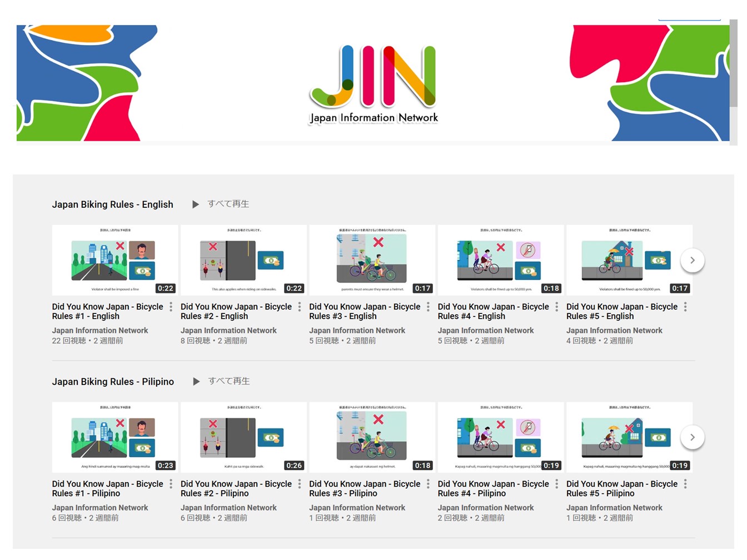The height and width of the screenshot is (560, 747).
Task: Click title Bicycle Rules #5 - Pilipino
Action: (622, 488)
